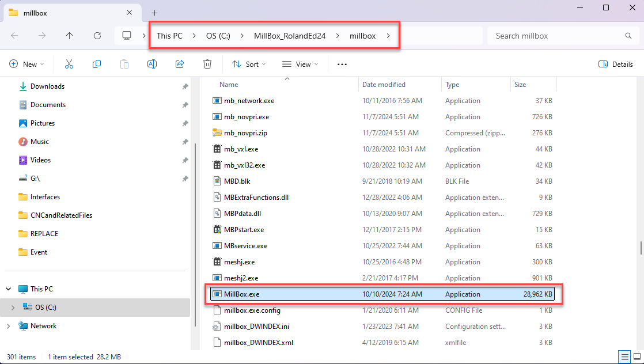Click the Share icon in toolbar

(x=180, y=64)
